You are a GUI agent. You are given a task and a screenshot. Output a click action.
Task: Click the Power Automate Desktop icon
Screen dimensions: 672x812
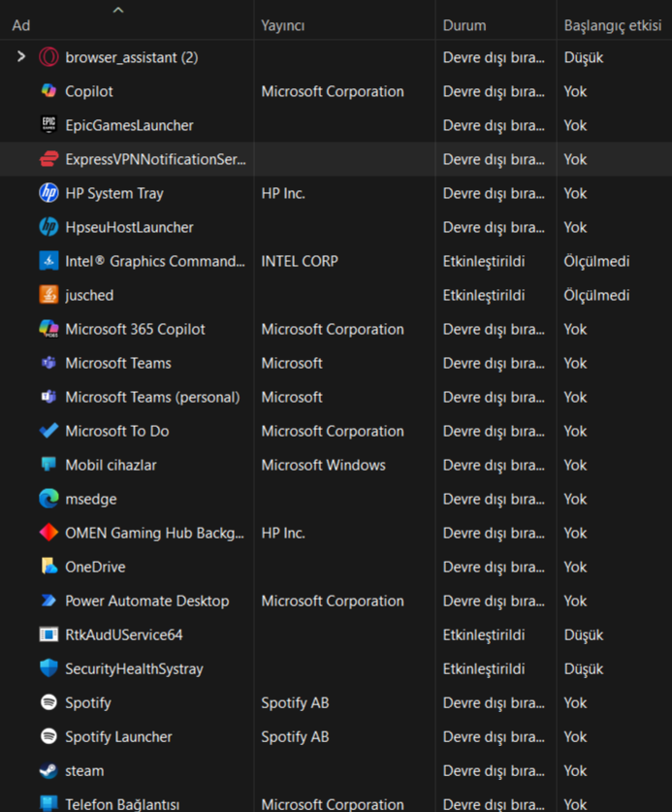click(x=48, y=601)
